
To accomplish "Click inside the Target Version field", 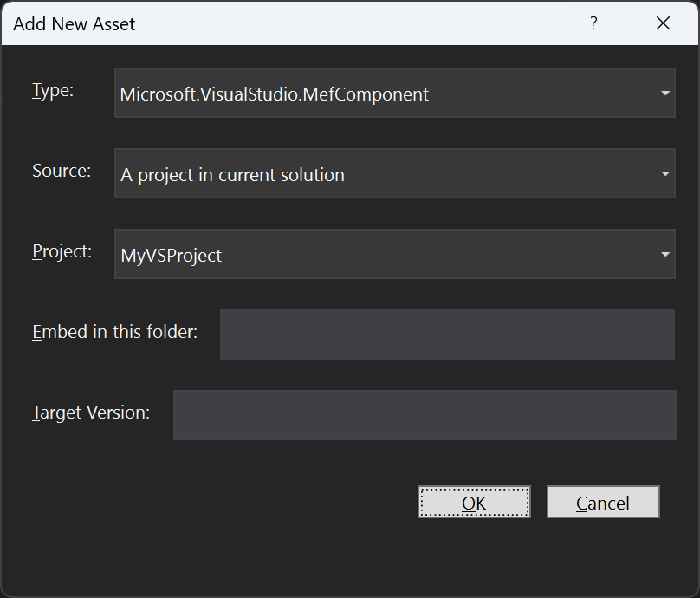I will (425, 415).
